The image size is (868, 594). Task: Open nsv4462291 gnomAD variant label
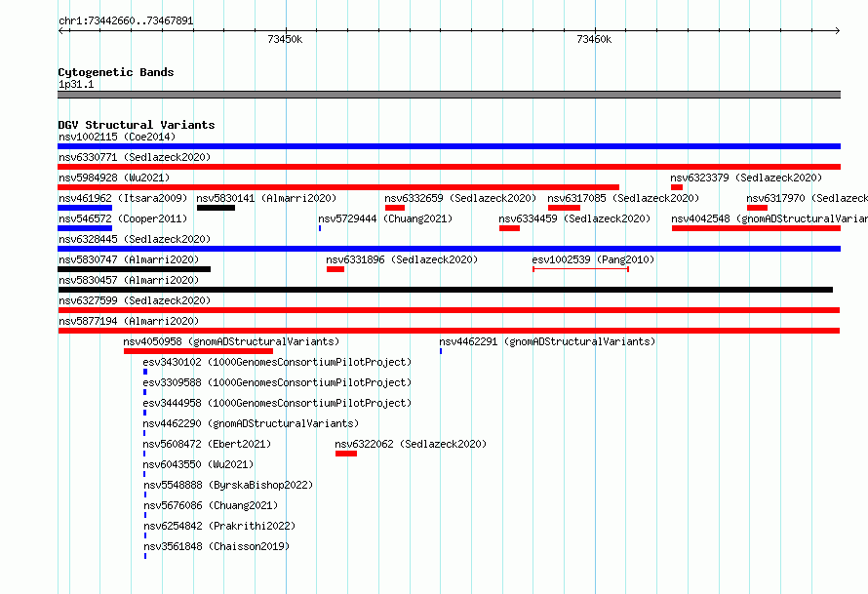point(547,341)
